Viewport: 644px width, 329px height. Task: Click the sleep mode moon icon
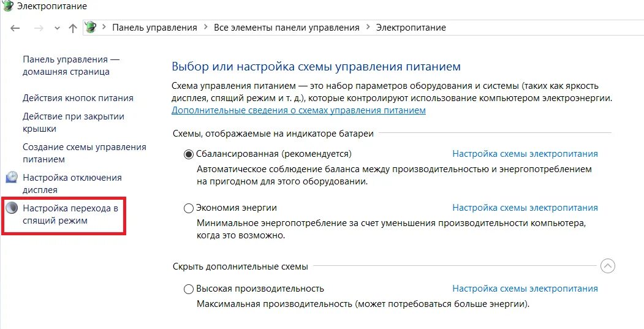12,208
